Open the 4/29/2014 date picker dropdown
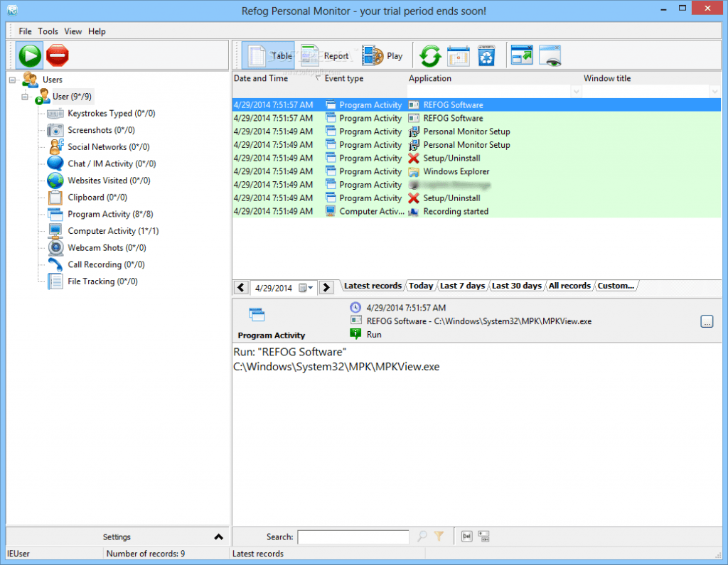 tap(306, 288)
